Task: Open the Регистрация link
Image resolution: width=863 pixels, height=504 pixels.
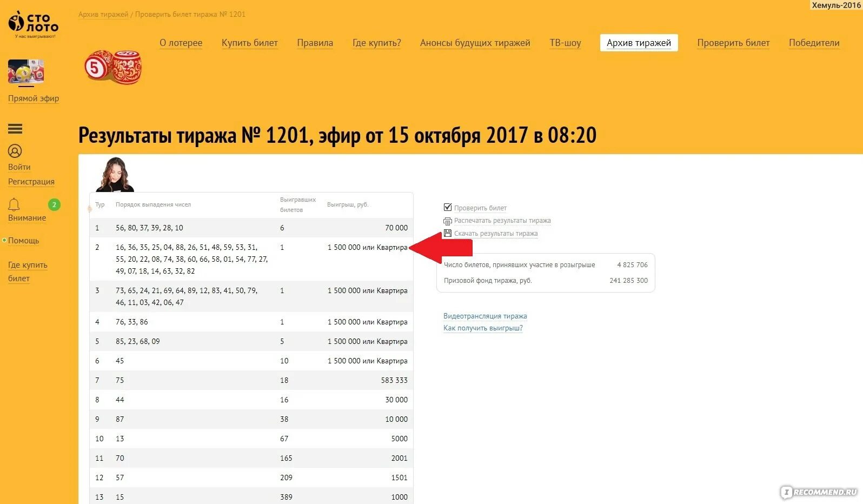Action: pyautogui.click(x=31, y=182)
